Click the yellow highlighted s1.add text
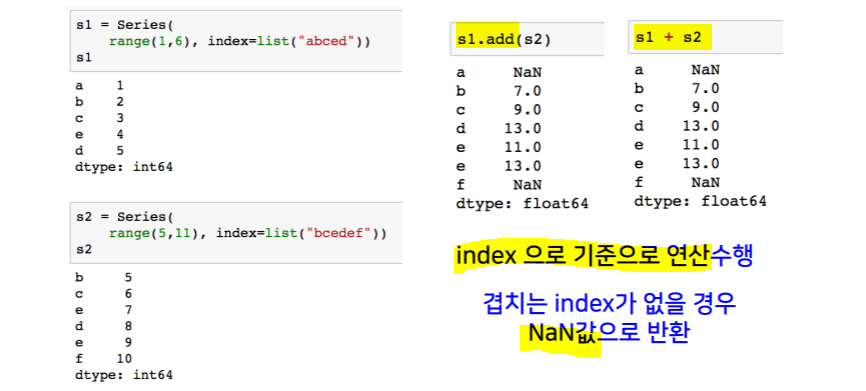This screenshot has width=866, height=391. [488, 40]
